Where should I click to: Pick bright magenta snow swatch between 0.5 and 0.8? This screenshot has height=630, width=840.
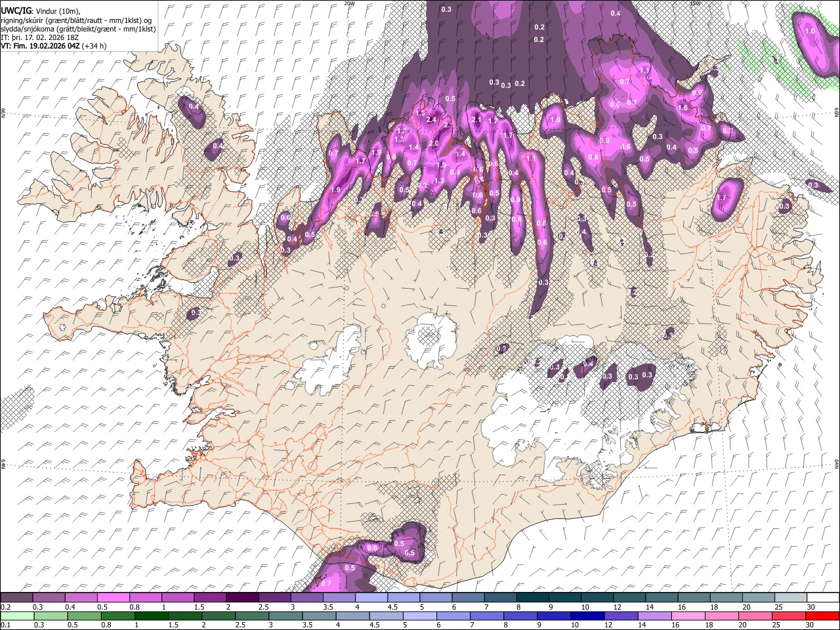pos(114,597)
